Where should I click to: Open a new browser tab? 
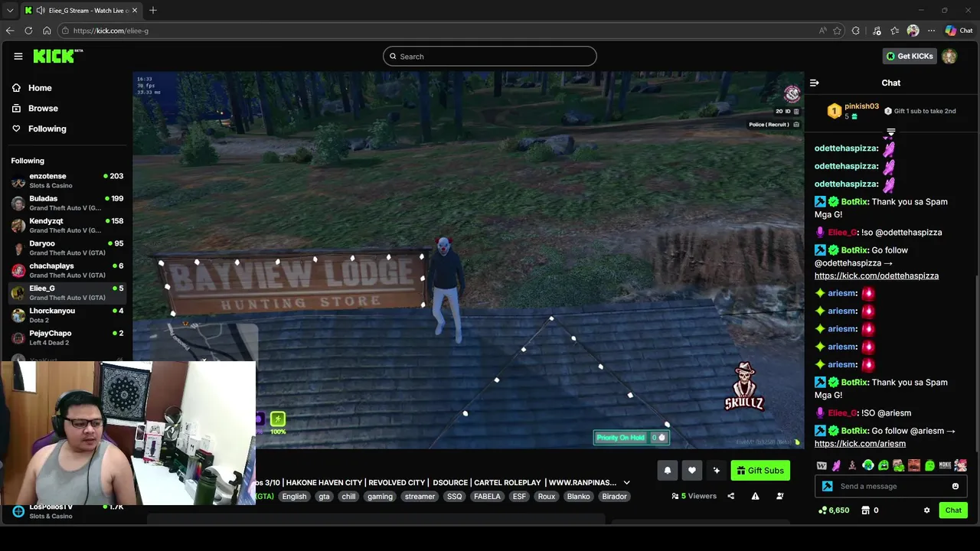tap(153, 10)
